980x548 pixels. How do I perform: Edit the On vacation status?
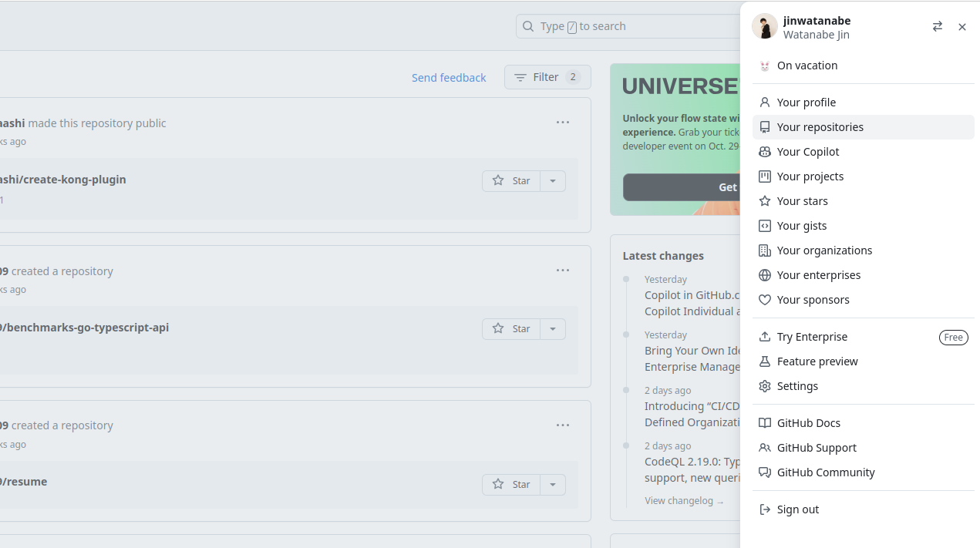pos(864,66)
